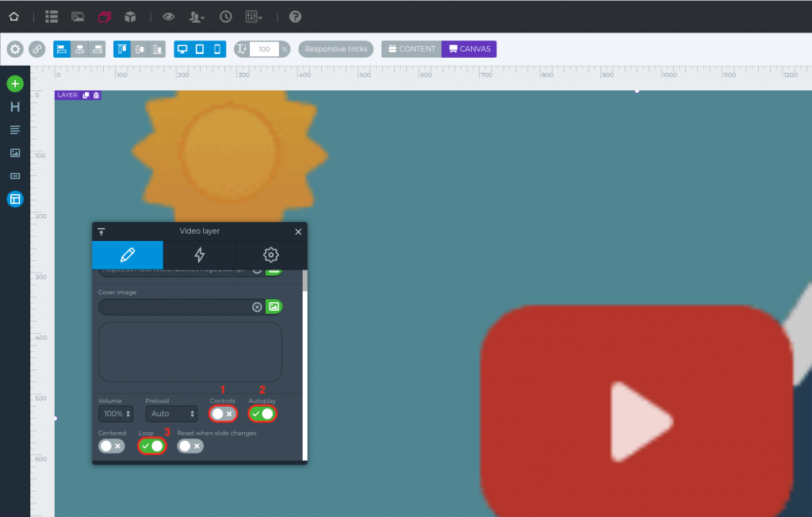
Task: Preview slider with the eye icon
Action: click(x=168, y=17)
